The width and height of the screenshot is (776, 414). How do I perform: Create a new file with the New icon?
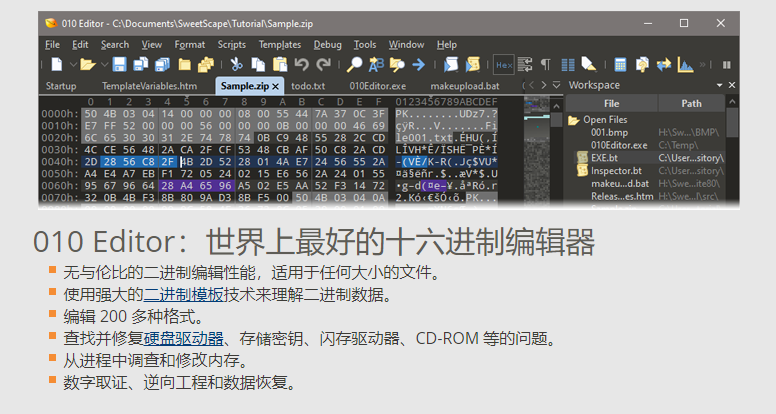pos(57,64)
